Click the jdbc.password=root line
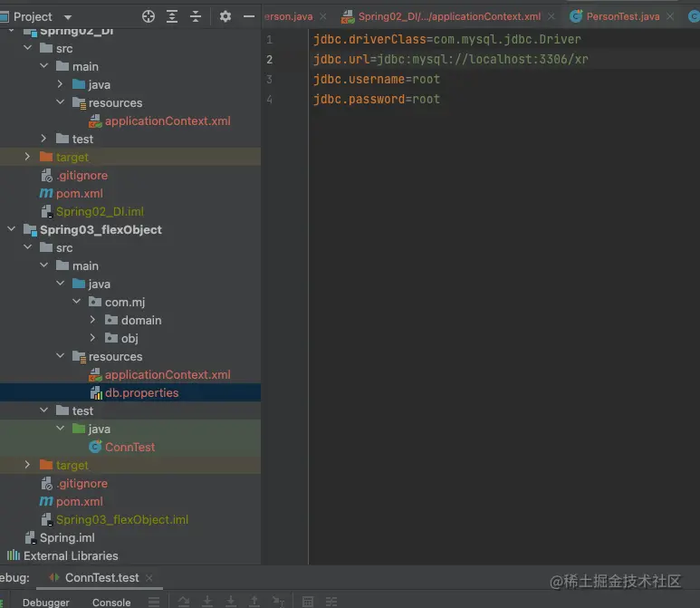The image size is (700, 608). [377, 99]
